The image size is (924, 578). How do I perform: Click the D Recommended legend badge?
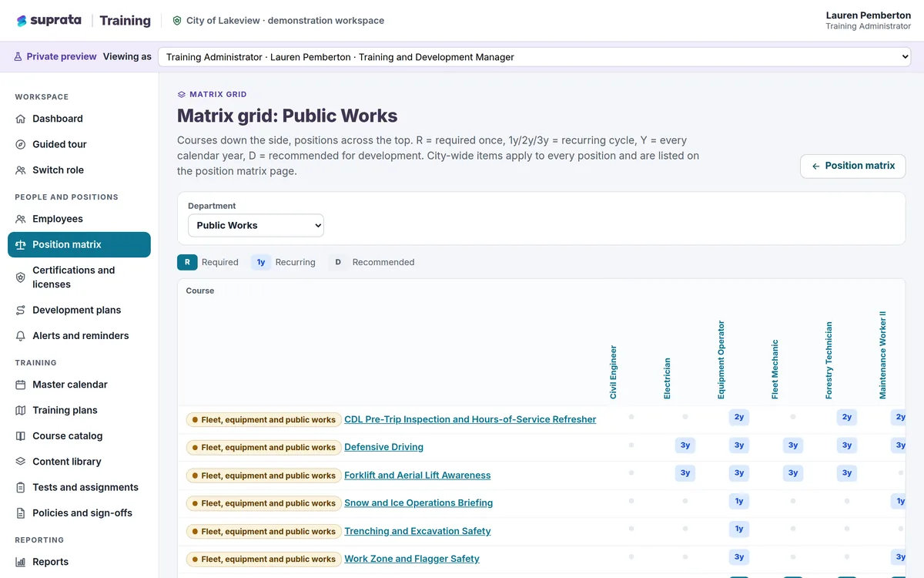click(338, 262)
